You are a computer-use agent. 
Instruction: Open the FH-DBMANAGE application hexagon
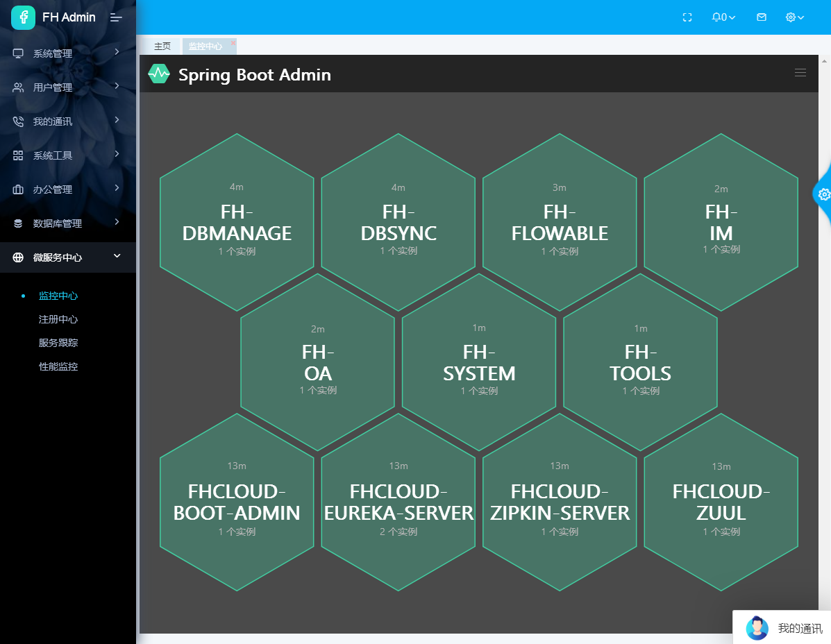237,222
